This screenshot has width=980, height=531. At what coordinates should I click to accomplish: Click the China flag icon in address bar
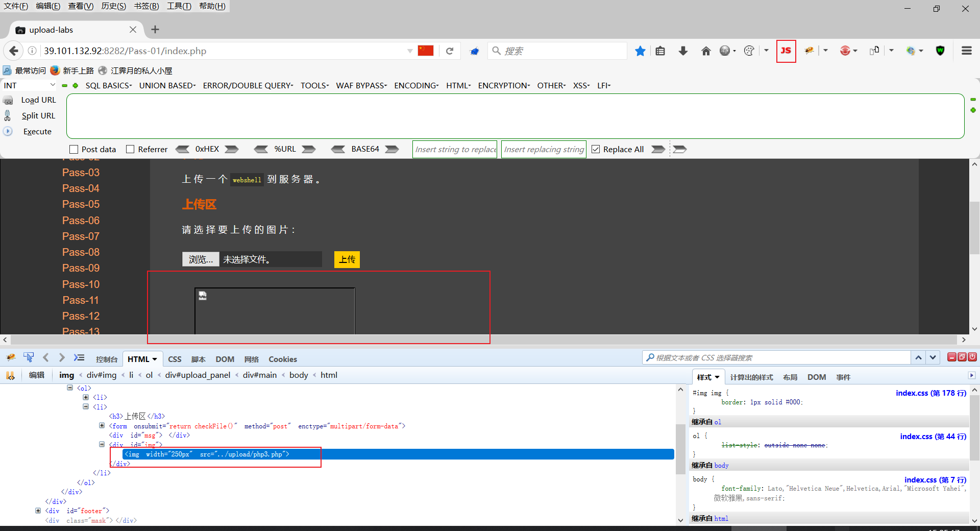click(x=425, y=51)
